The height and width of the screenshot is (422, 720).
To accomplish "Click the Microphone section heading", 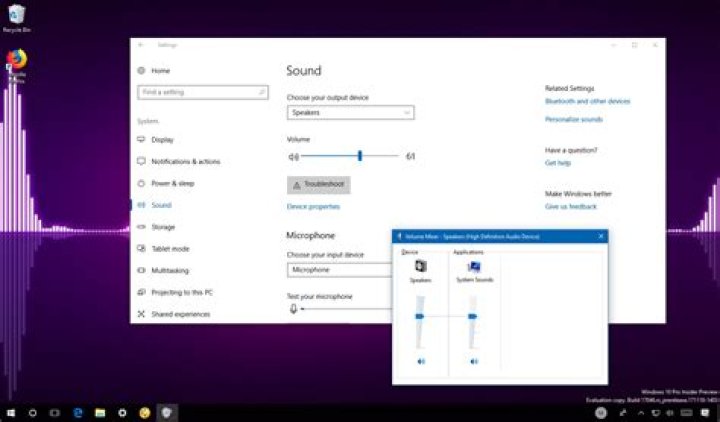I will coord(310,236).
